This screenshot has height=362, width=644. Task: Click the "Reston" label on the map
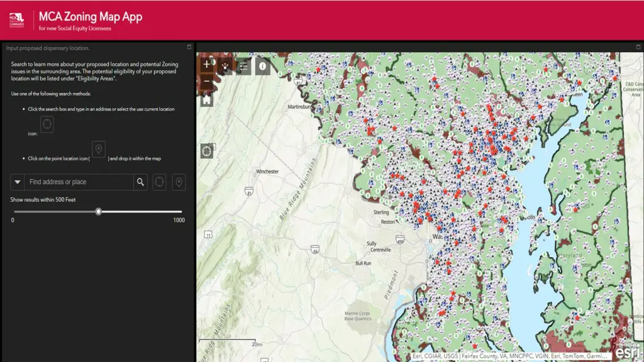tap(387, 222)
